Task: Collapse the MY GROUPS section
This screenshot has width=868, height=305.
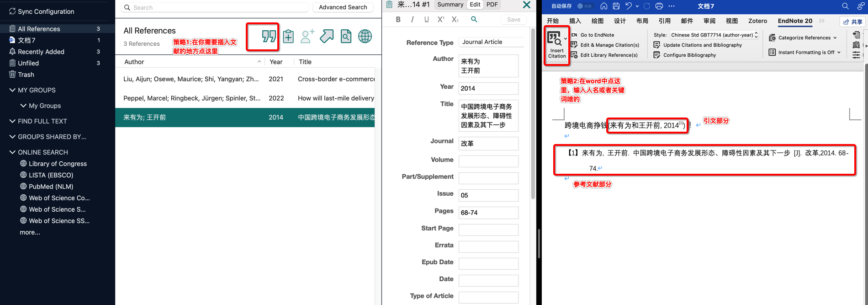Action: [x=12, y=90]
